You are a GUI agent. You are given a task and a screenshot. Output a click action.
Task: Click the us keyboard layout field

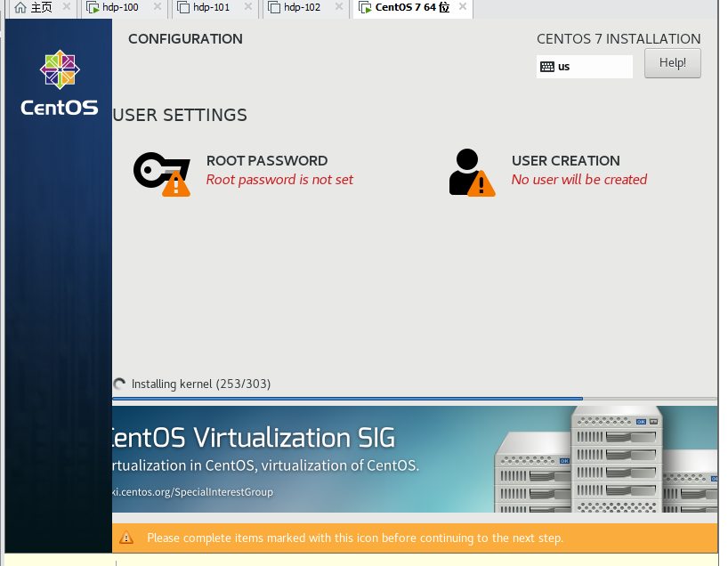pos(585,67)
